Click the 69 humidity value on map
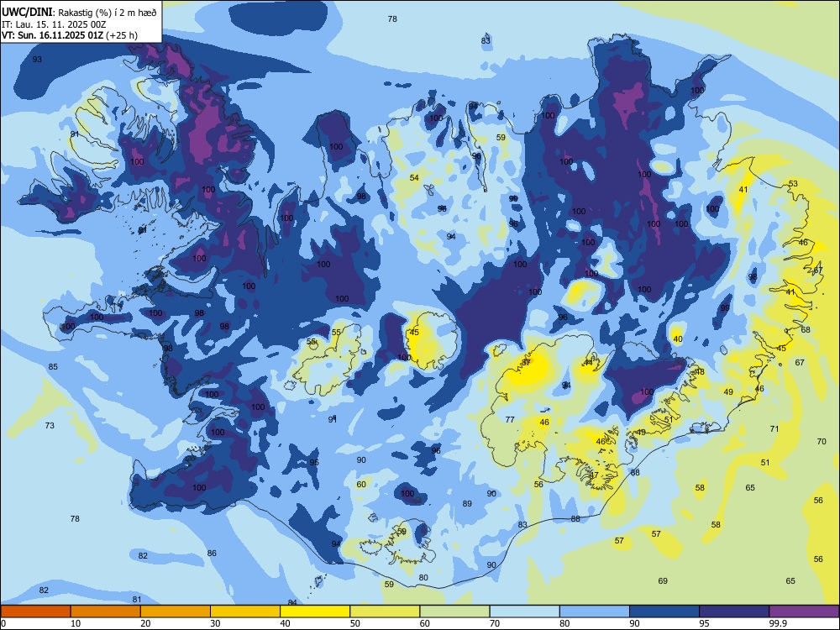The height and width of the screenshot is (630, 840). 664,581
